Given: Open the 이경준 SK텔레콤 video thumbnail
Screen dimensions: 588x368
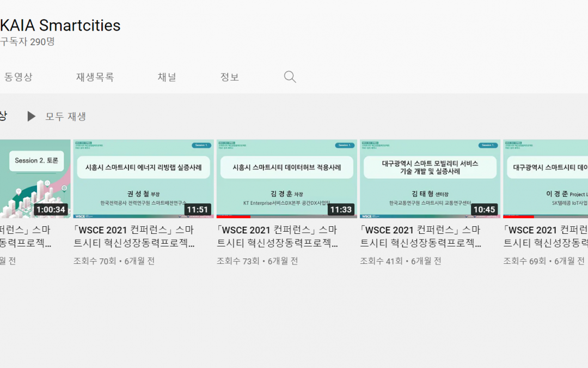Looking at the screenshot, I should [546, 179].
